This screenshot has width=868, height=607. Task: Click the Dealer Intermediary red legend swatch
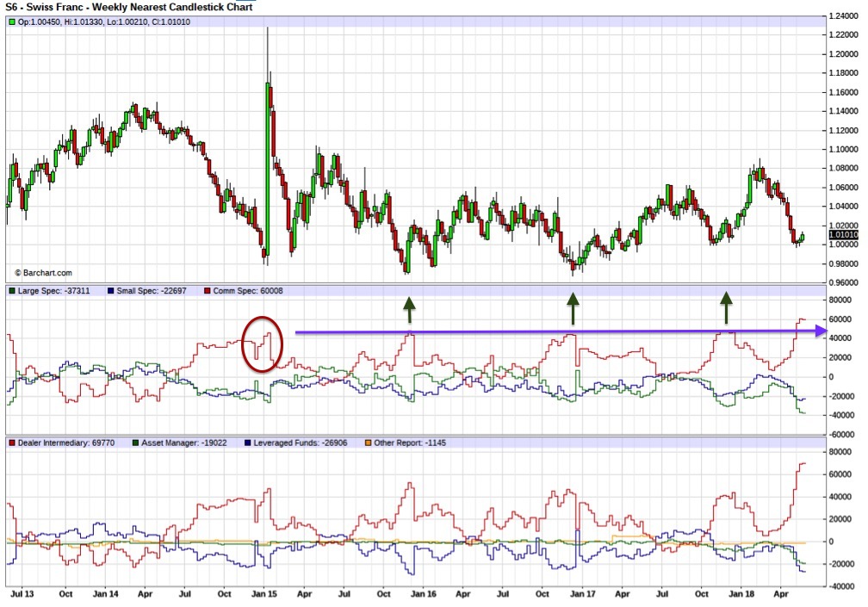(x=12, y=443)
